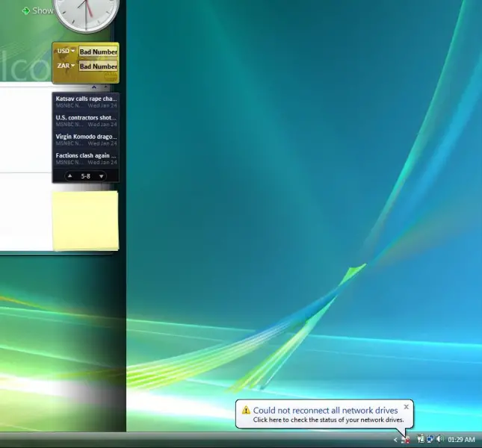Click the green Show arrow icon

tap(26, 10)
